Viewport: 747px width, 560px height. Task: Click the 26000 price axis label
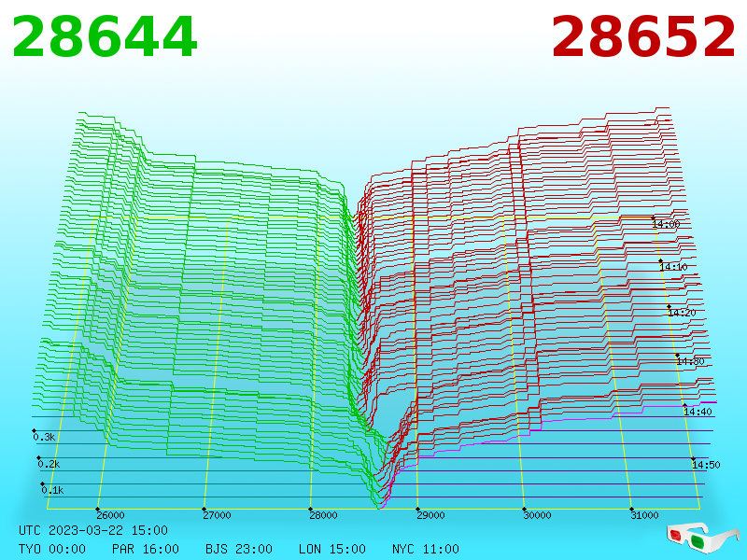[x=110, y=515]
